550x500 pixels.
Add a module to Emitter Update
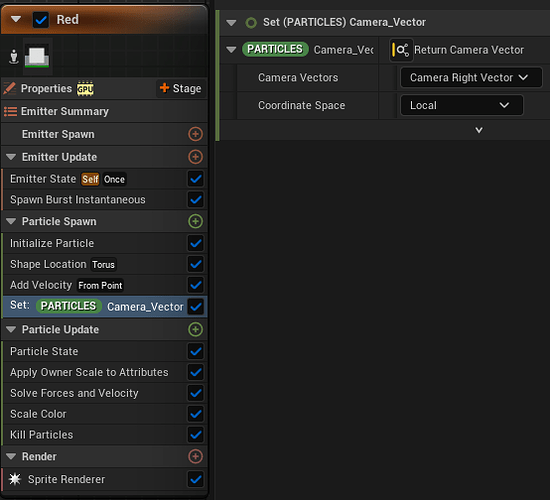tap(195, 157)
